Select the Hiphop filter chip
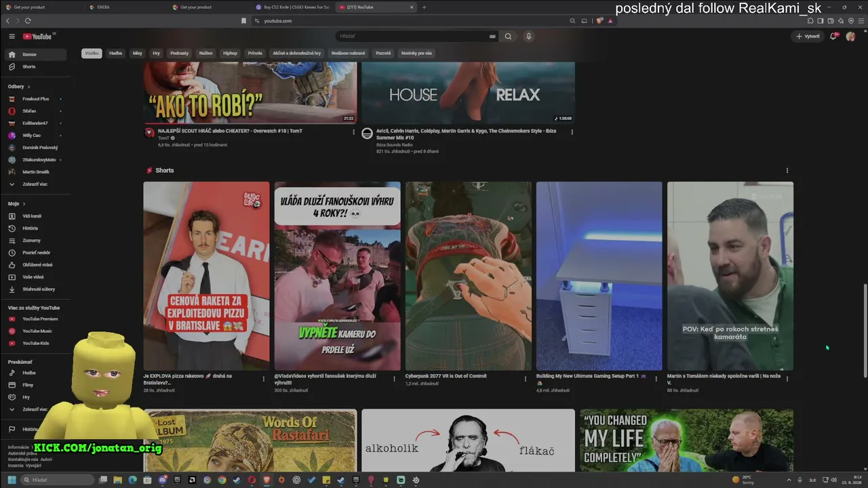868x488 pixels. click(230, 53)
